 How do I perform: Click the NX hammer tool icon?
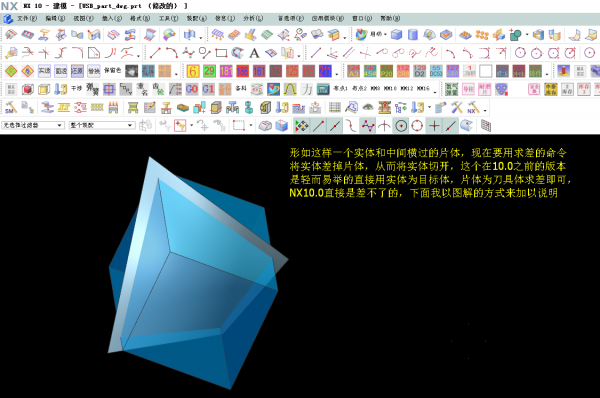[473, 108]
